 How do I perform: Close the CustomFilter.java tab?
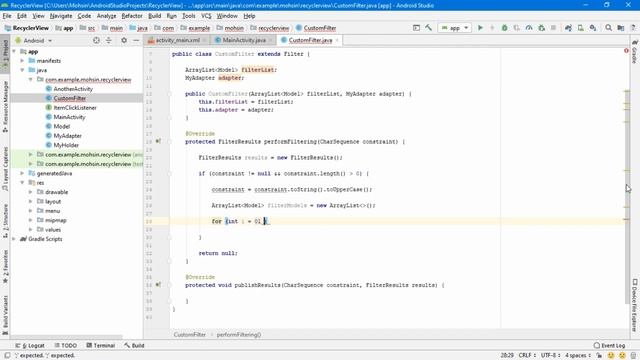coord(337,40)
